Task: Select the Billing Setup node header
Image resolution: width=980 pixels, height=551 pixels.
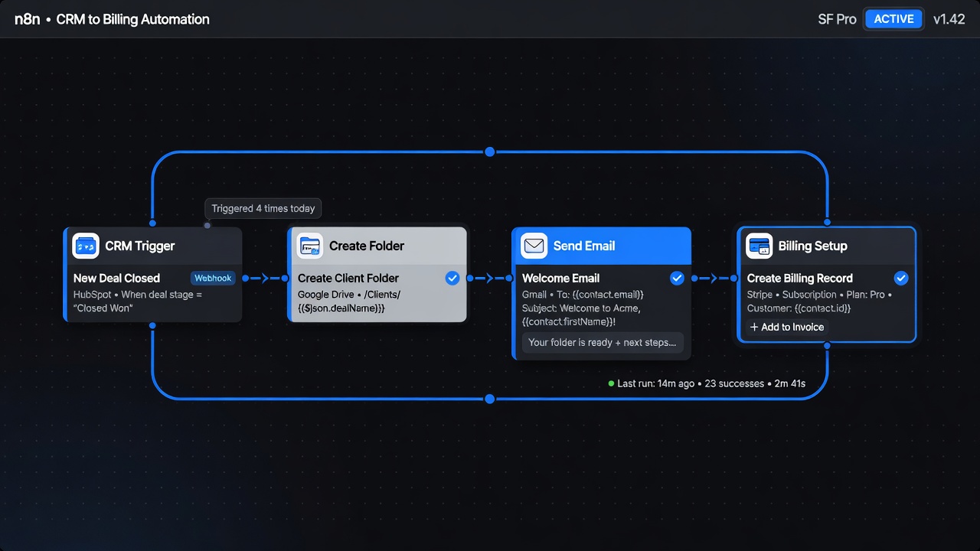Action: click(826, 246)
